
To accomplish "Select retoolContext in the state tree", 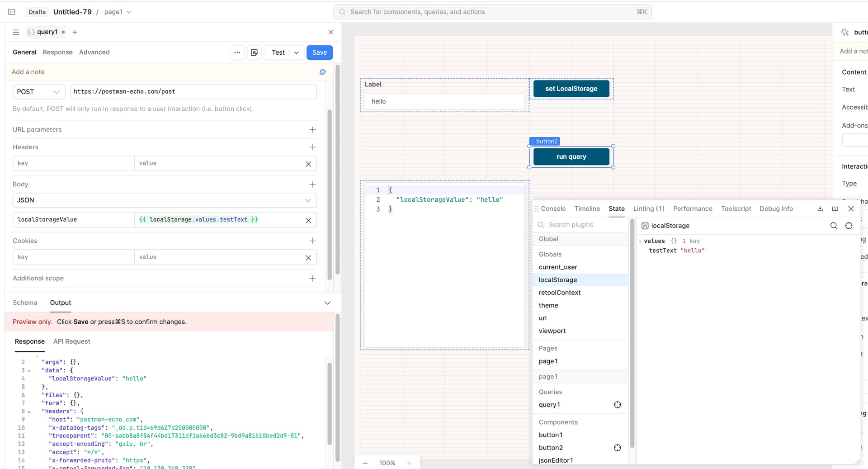I will 559,293.
